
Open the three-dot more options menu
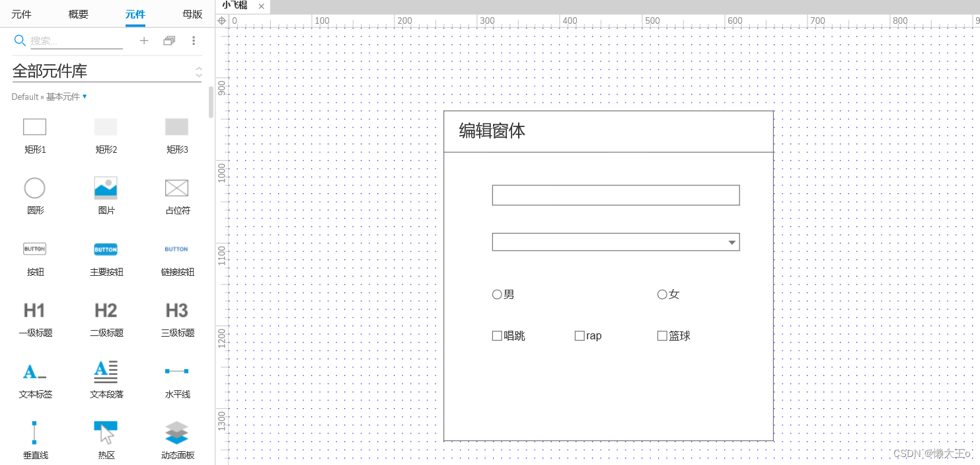194,41
